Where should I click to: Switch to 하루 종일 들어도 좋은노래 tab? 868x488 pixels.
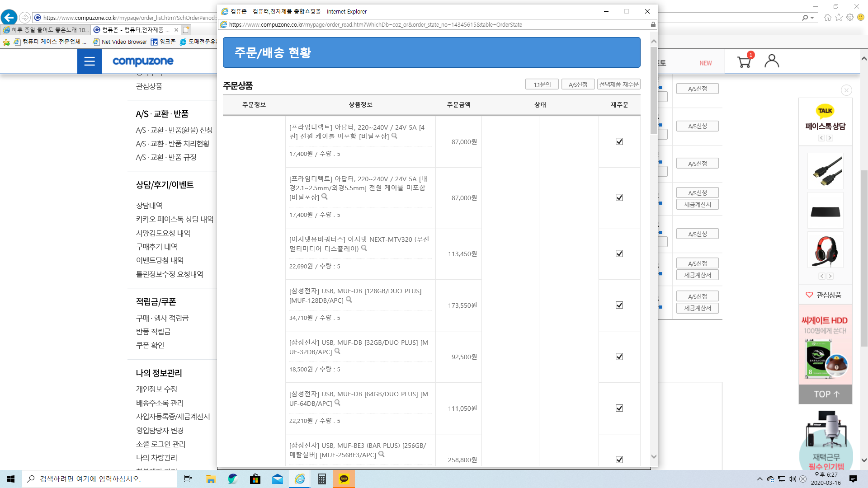[45, 30]
